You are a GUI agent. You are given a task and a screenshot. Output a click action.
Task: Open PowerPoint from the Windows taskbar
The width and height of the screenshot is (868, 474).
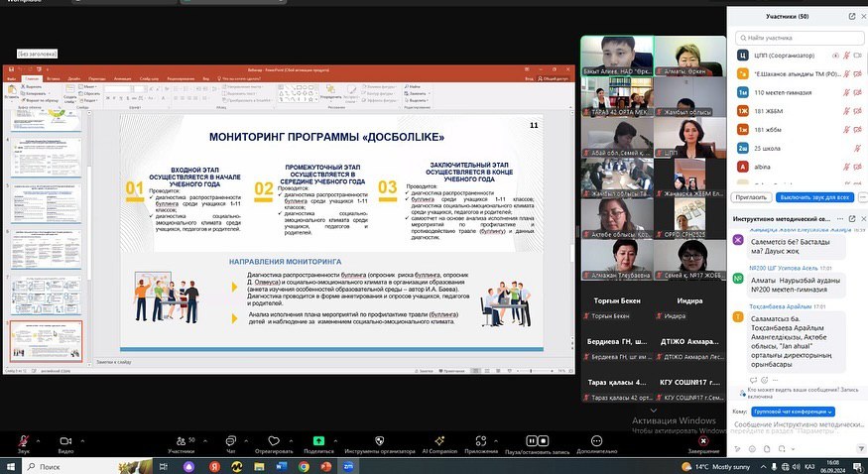[x=325, y=465]
